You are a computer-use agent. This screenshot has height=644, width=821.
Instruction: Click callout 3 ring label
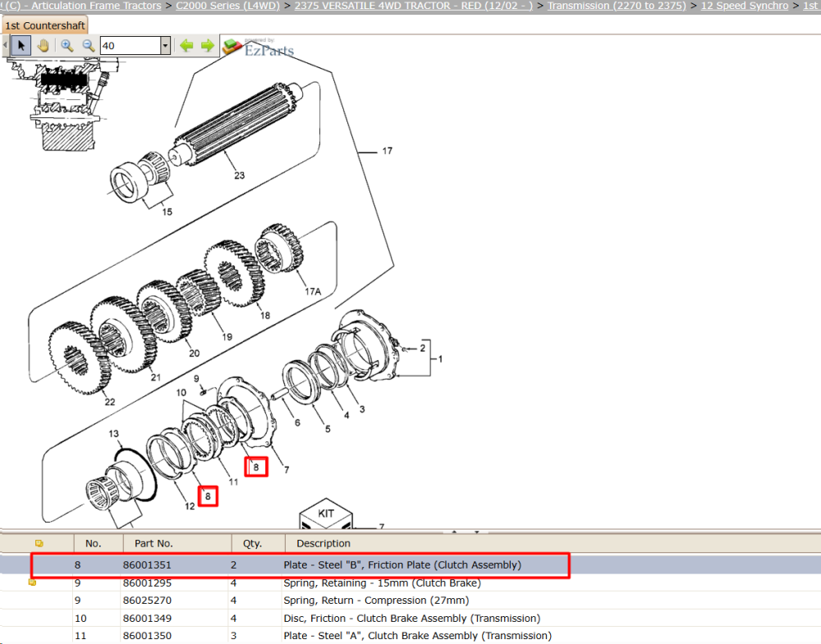click(362, 409)
